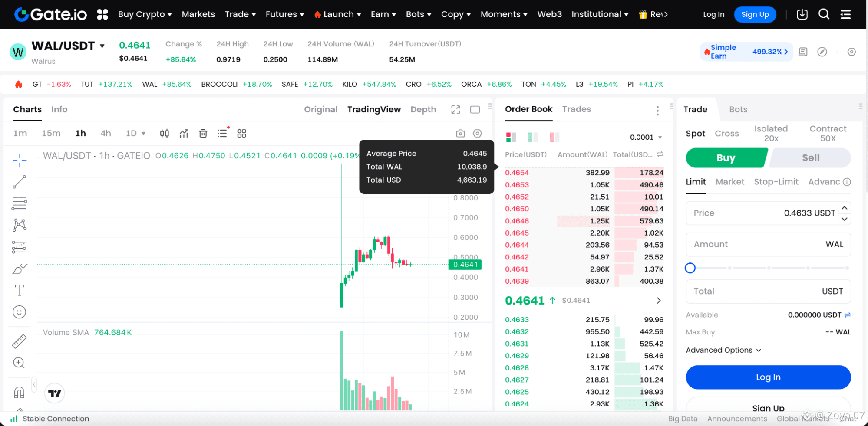
Task: Select the crosshair cursor tool
Action: click(20, 161)
